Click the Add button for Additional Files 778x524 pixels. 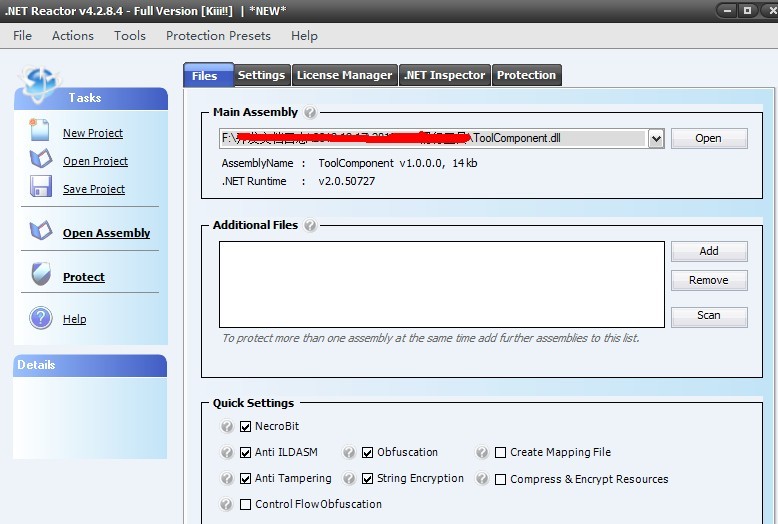coord(709,251)
